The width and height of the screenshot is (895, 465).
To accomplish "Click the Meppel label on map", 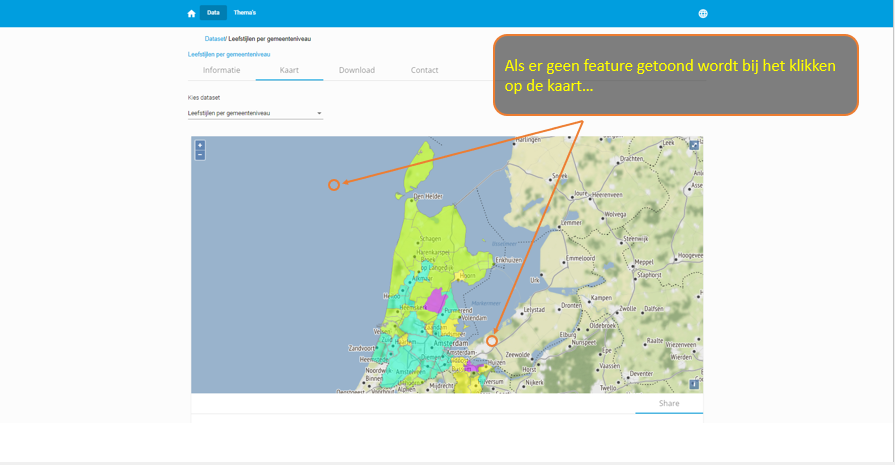I will pos(644,262).
